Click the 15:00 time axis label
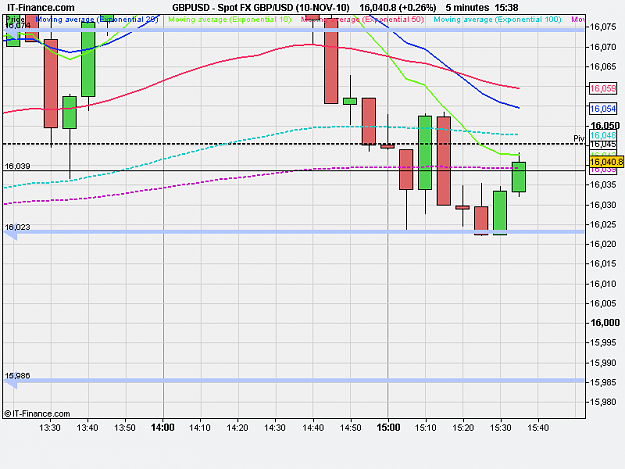Image resolution: width=625 pixels, height=469 pixels. click(x=388, y=428)
